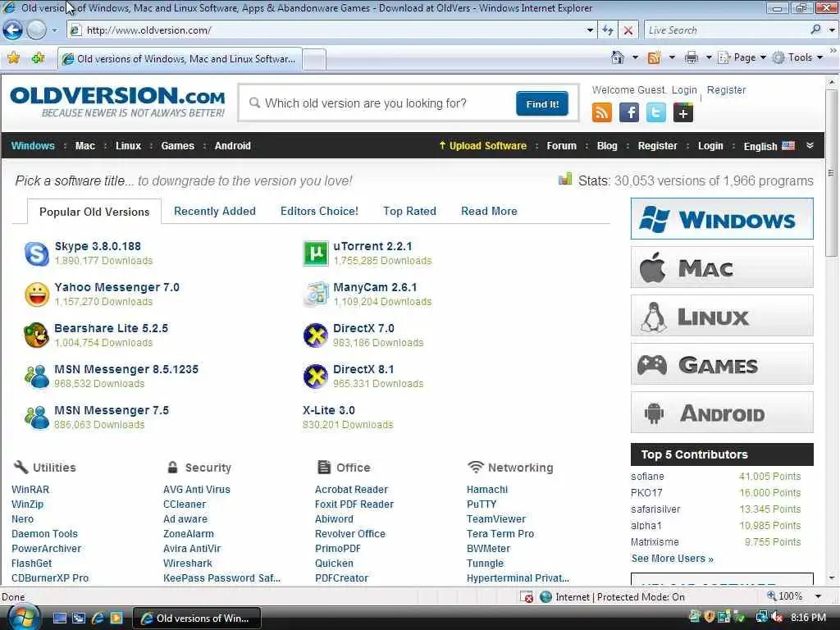Switch to Read More tab
This screenshot has height=630, width=840.
pos(489,211)
